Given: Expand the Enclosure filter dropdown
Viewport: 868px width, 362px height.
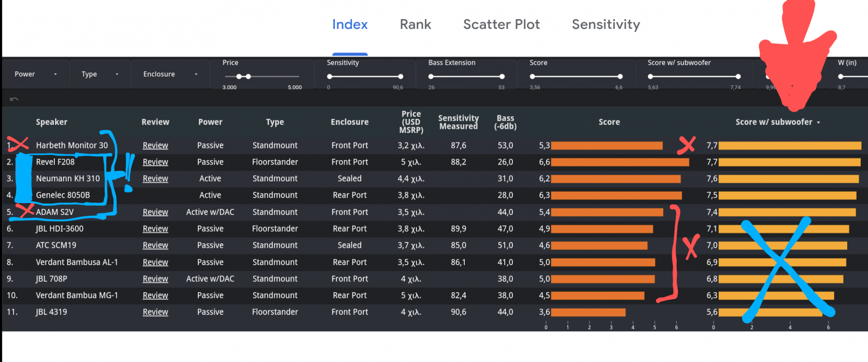Looking at the screenshot, I should pyautogui.click(x=170, y=74).
